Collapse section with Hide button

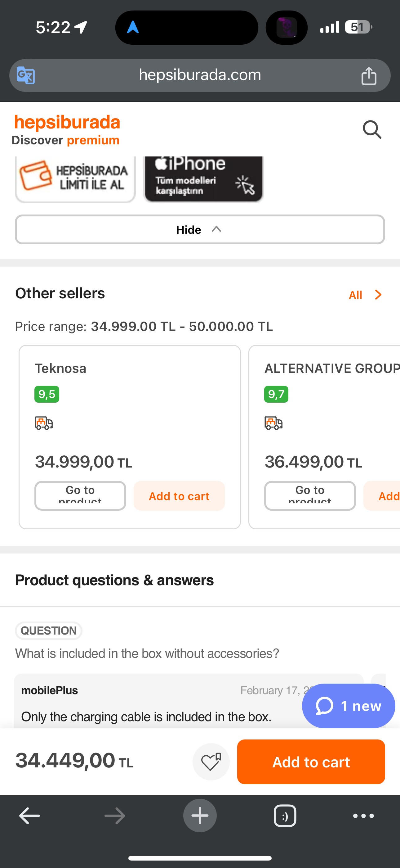200,229
